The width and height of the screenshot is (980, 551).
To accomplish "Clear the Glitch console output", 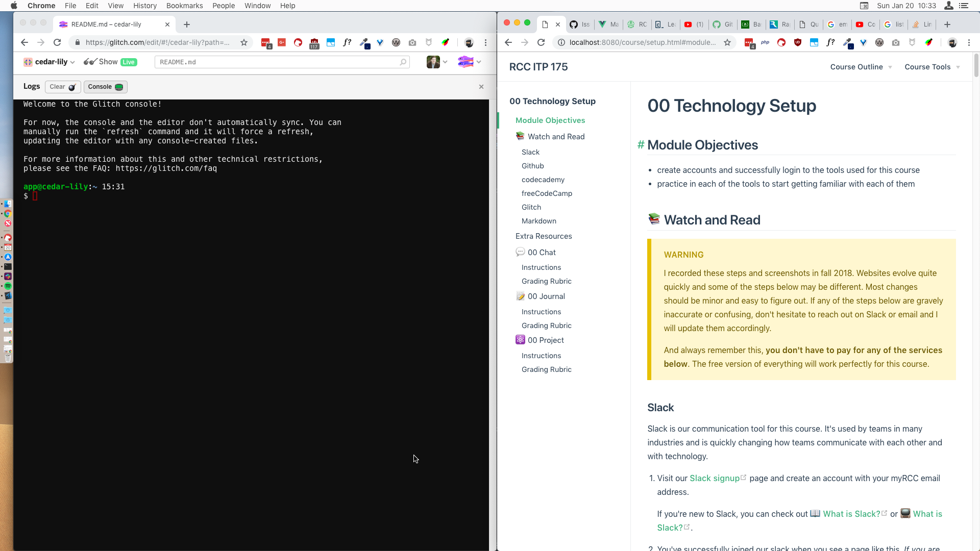I will tap(62, 86).
